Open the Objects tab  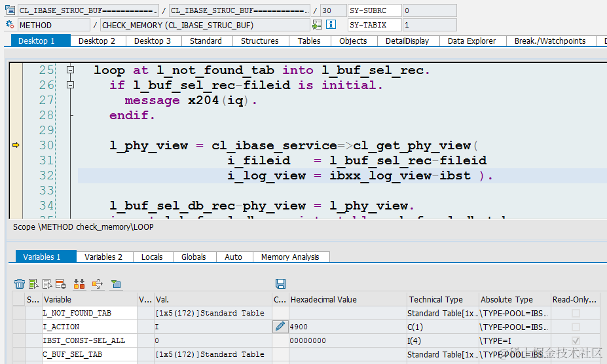pyautogui.click(x=353, y=41)
